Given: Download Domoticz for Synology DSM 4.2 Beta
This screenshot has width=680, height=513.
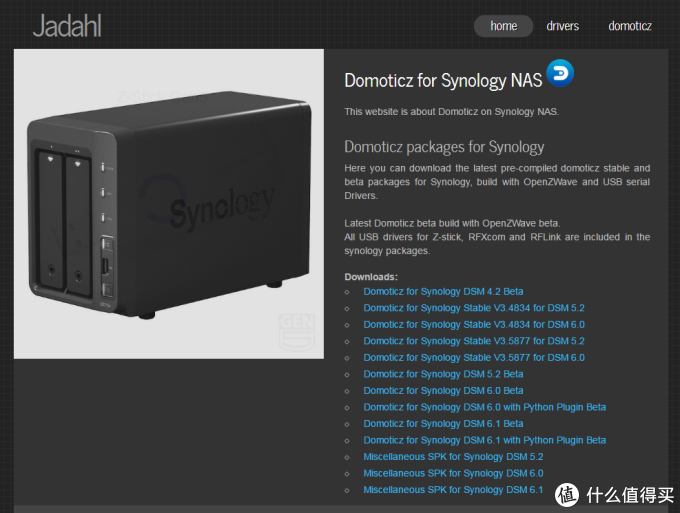Looking at the screenshot, I should click(443, 291).
